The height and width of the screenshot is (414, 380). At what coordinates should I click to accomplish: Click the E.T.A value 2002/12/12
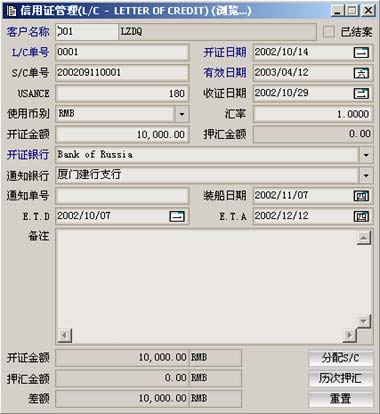[x=281, y=216]
